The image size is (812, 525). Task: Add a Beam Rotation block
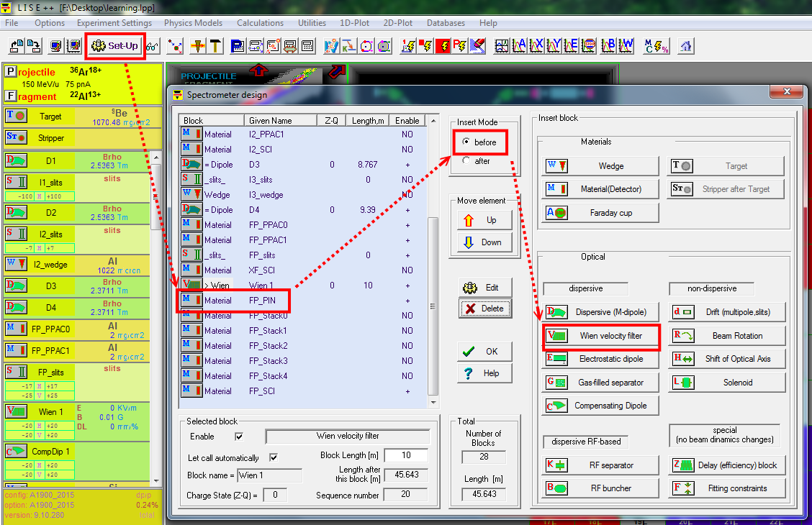click(x=727, y=336)
